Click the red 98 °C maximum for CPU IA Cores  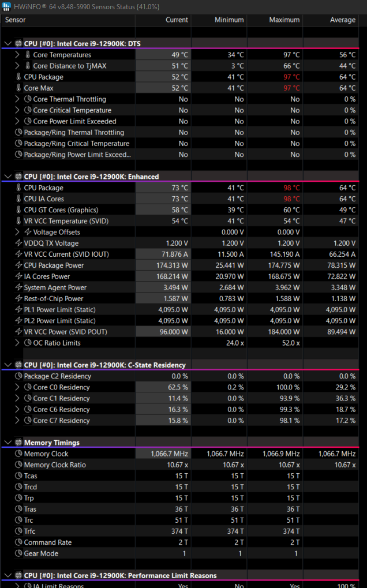click(291, 199)
